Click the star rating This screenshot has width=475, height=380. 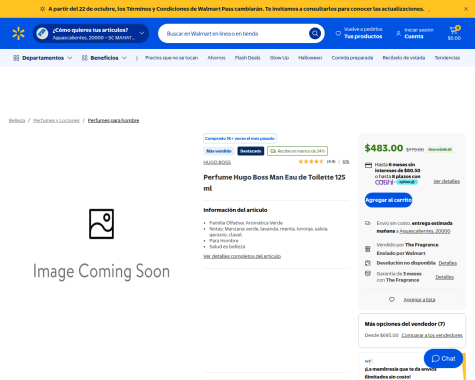[311, 162]
